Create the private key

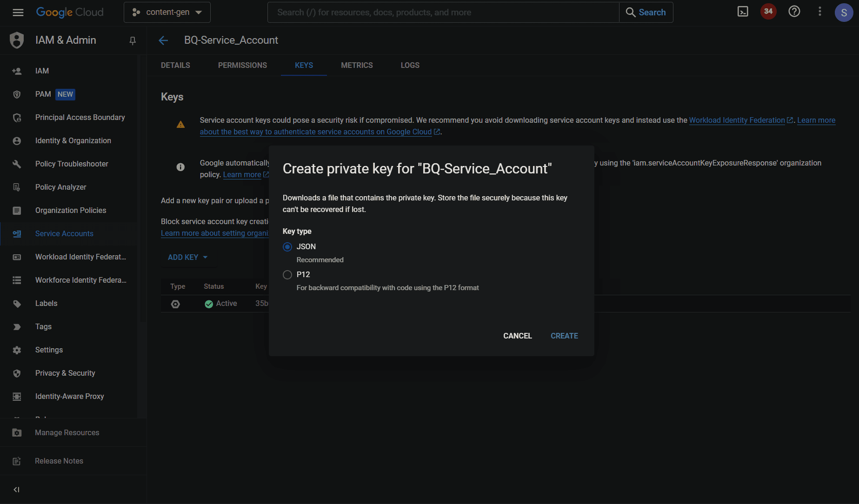[564, 336]
